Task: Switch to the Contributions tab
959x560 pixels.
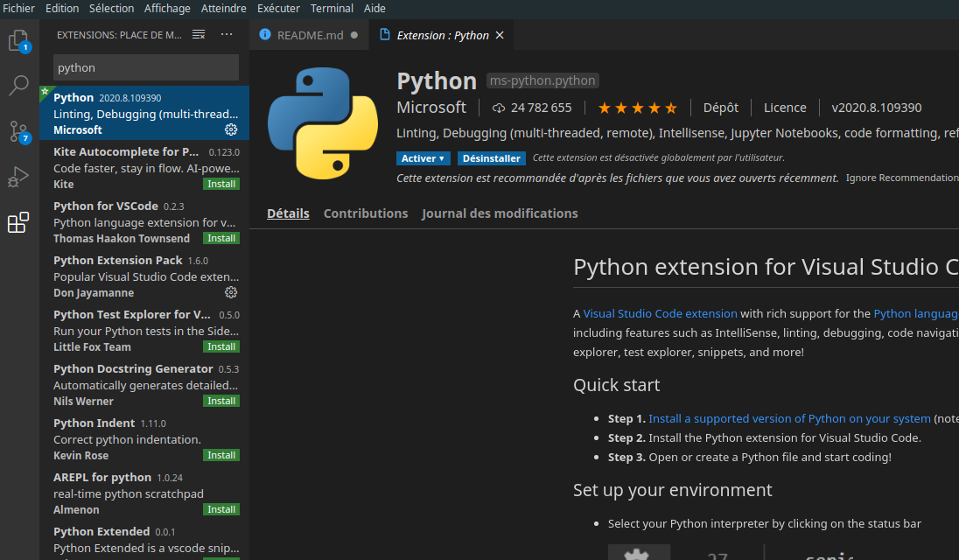Action: 366,213
